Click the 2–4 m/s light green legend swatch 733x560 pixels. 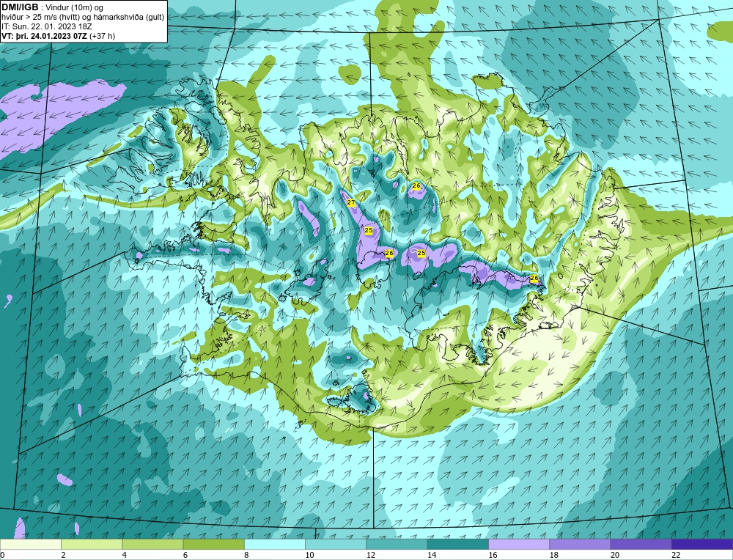click(x=92, y=544)
